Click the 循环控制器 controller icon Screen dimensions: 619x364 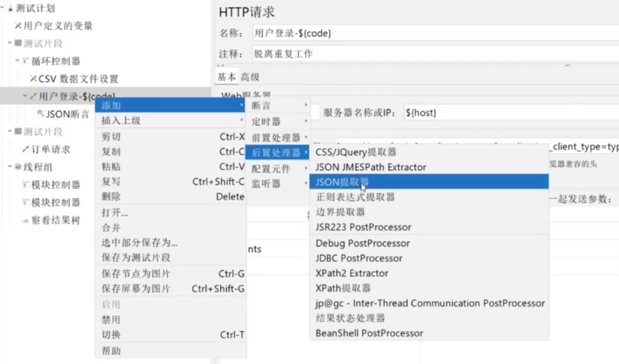coord(26,61)
